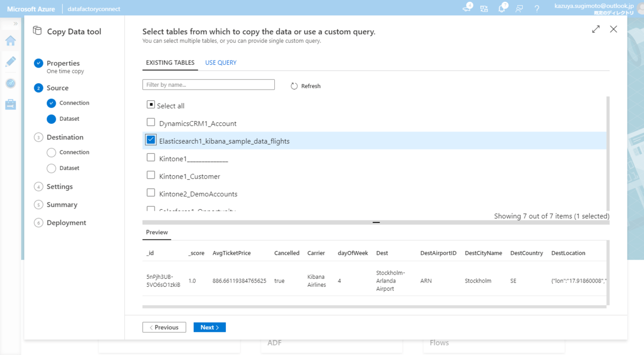
Task: Expand the Copy Data tool to fullscreen
Action: tap(596, 29)
